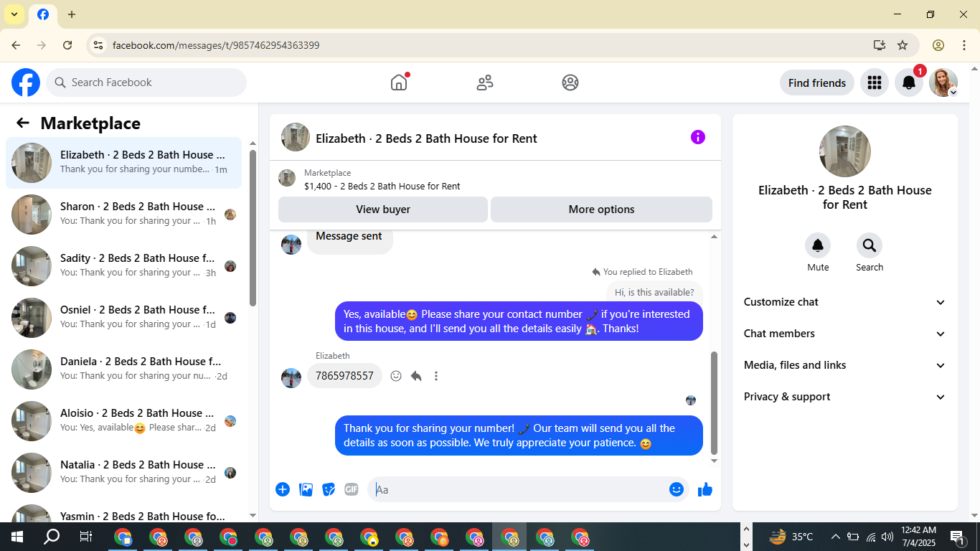Click More options button
The height and width of the screenshot is (551, 980).
pos(601,209)
